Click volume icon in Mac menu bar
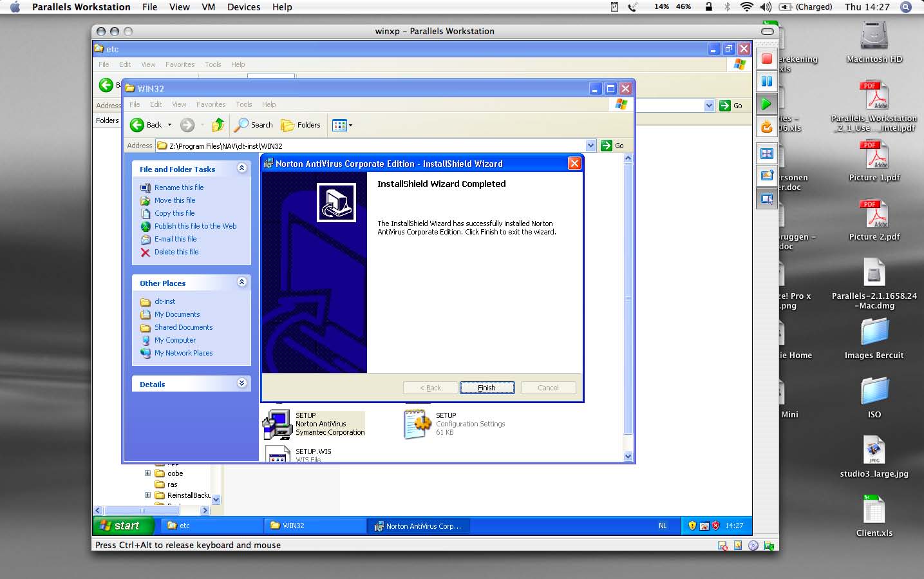The width and height of the screenshot is (924, 579). click(766, 7)
